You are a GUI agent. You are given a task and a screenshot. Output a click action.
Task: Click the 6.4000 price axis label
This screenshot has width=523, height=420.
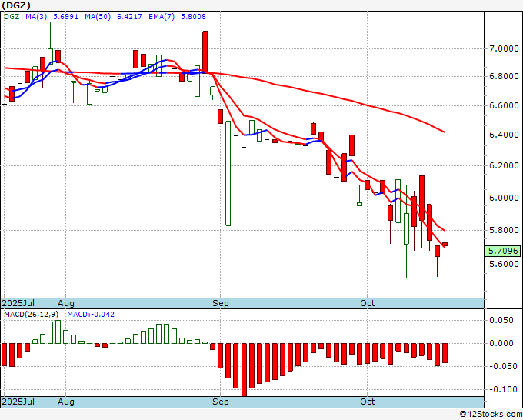(504, 135)
